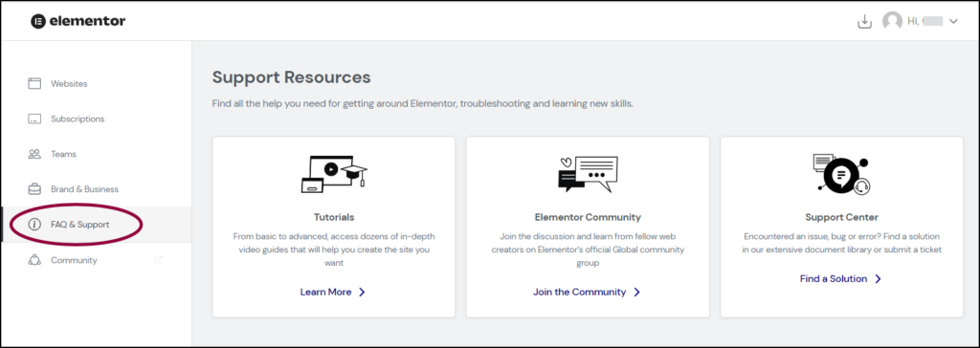This screenshot has width=980, height=348.
Task: Click the Elementor Community card heading
Action: [588, 217]
